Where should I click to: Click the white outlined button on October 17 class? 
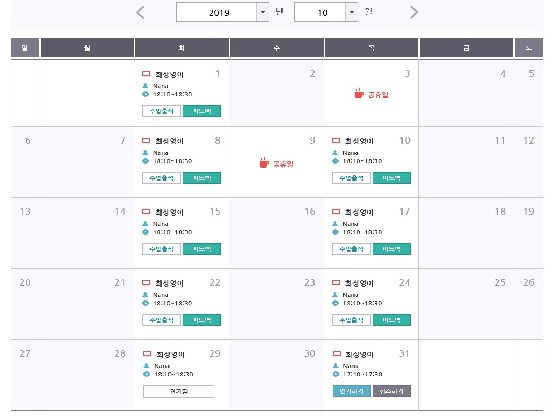point(351,249)
